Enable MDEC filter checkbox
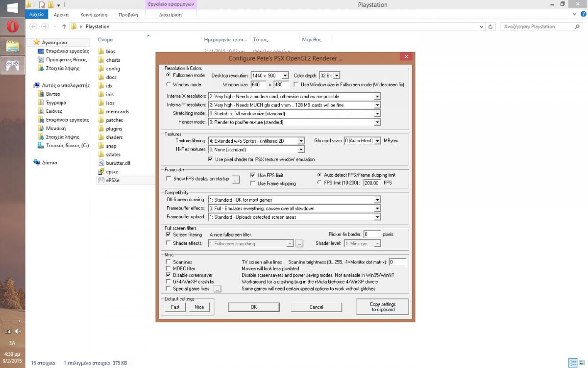The width and height of the screenshot is (588, 368). [169, 269]
